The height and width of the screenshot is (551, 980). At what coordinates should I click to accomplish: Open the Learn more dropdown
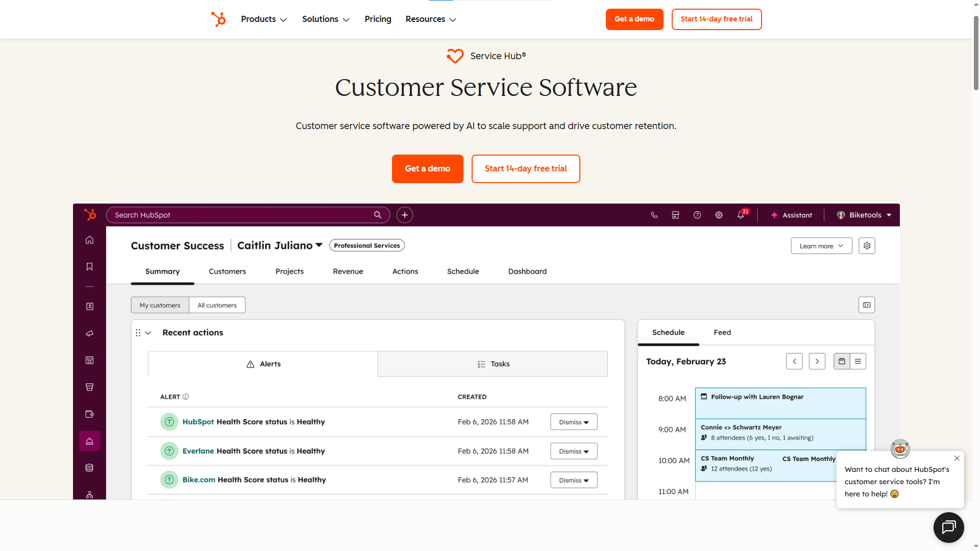coord(821,246)
